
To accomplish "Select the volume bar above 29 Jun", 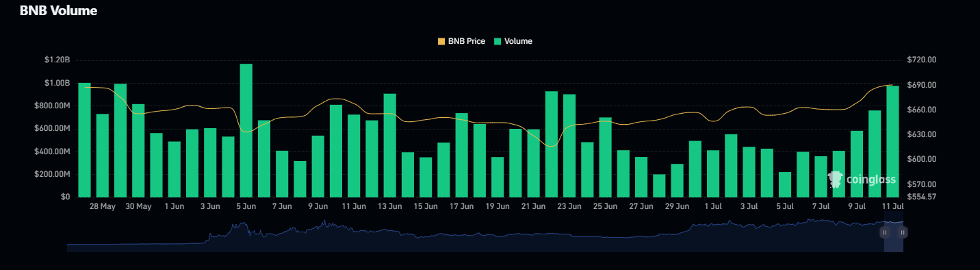I will [x=677, y=180].
